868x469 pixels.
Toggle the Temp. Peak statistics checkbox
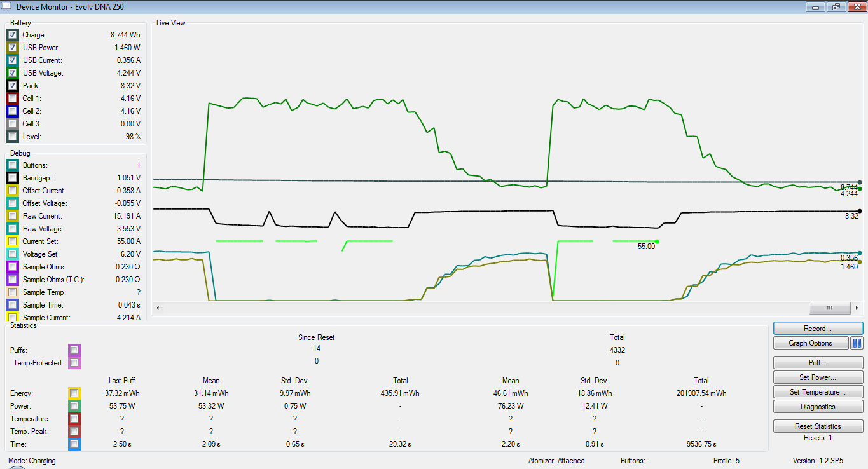(x=74, y=432)
